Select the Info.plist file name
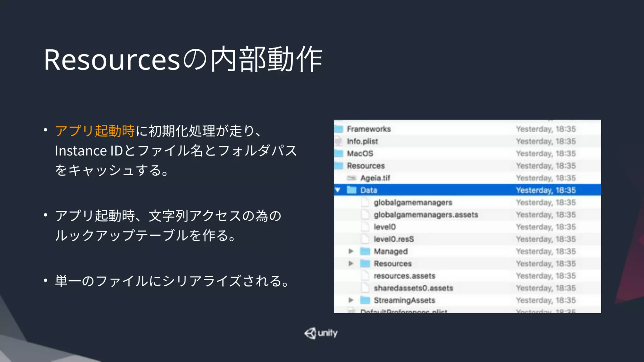The width and height of the screenshot is (644, 362). coord(362,141)
